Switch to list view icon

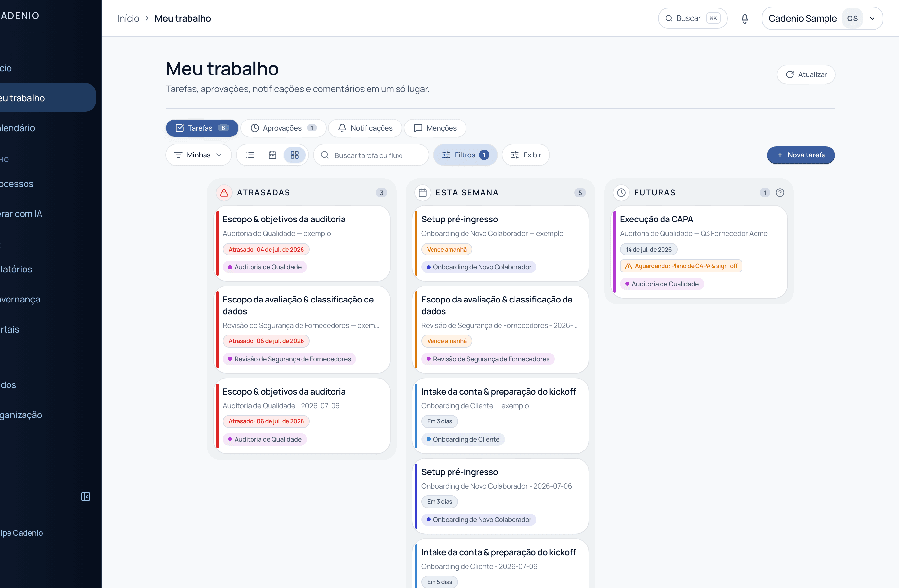250,155
